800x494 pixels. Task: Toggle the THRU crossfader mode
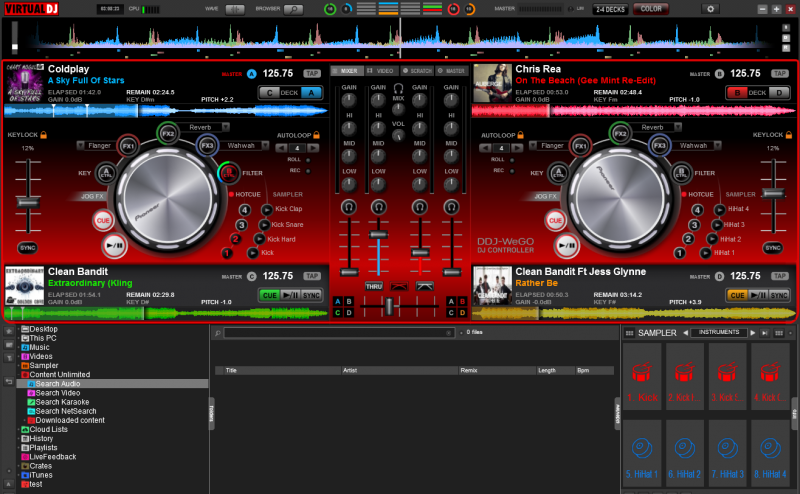(373, 286)
